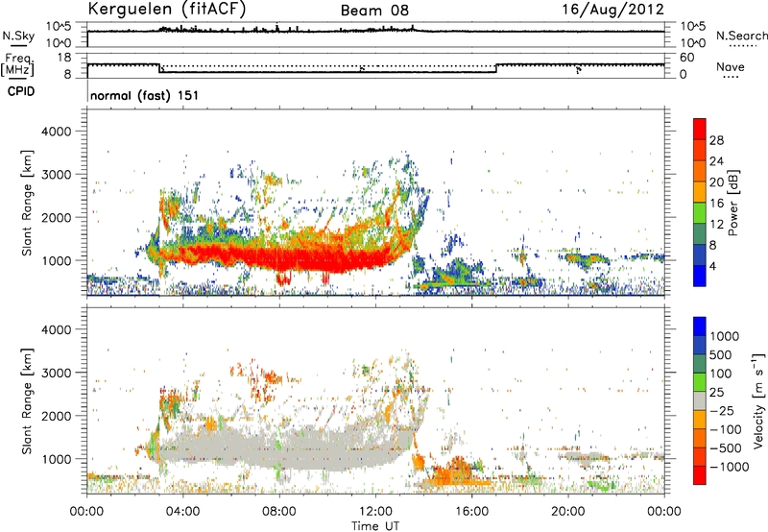Click the normal (fast) 151 text
Viewport: 768px width, 532px height.
tap(145, 95)
